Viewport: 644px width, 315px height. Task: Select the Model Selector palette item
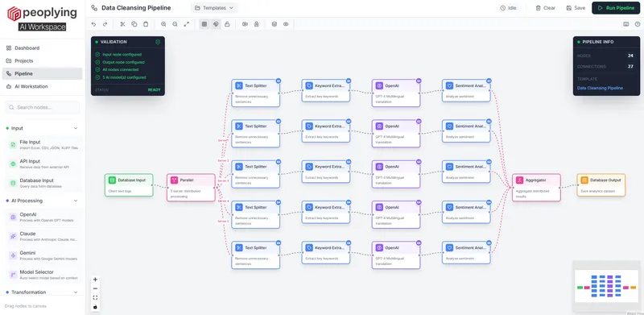tap(43, 275)
